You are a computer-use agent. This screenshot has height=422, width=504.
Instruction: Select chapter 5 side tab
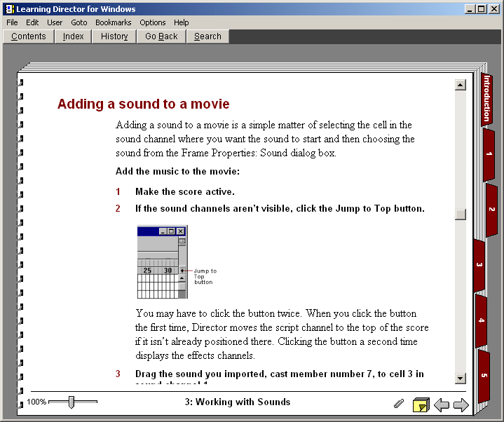click(484, 376)
